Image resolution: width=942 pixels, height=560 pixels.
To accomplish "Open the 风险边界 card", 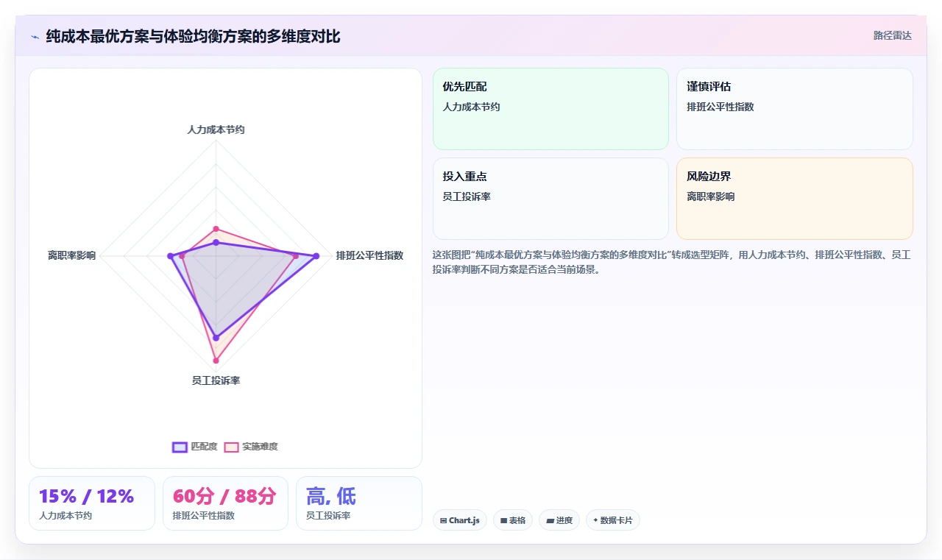I will [x=794, y=199].
